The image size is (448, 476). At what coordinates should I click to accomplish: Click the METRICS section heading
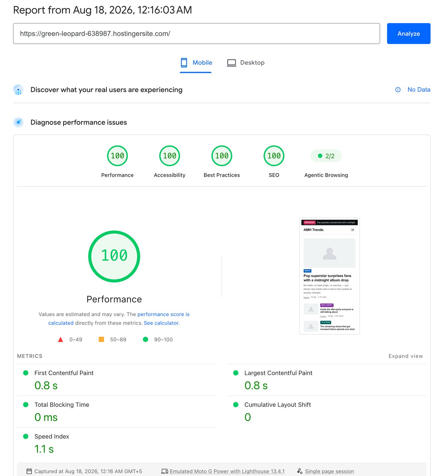pyautogui.click(x=30, y=356)
